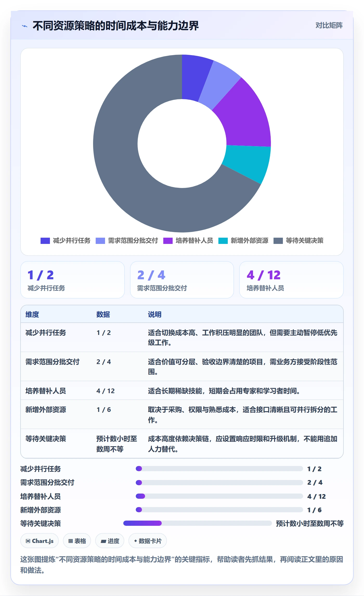Image resolution: width=364 pixels, height=596 pixels.
Task: Click the 进度 tag
Action: 110,541
